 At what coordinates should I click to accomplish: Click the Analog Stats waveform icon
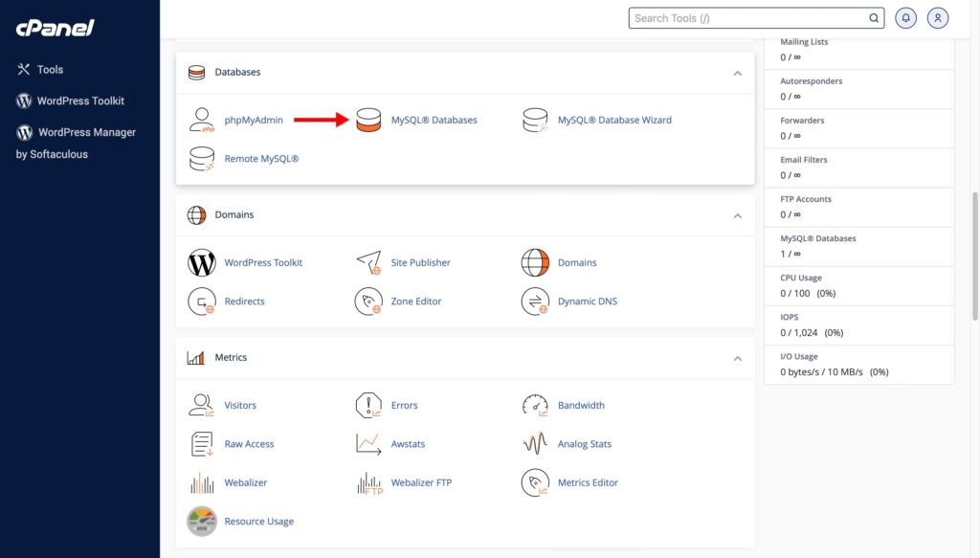click(x=535, y=444)
